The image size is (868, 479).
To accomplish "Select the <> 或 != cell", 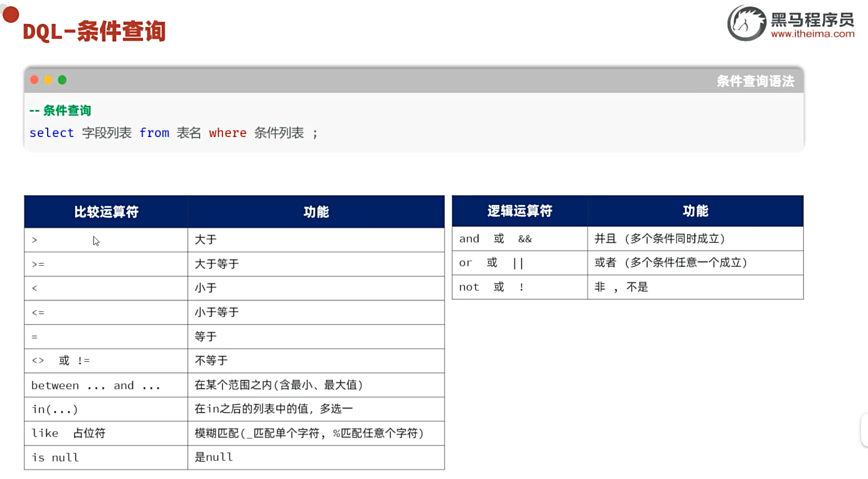I will click(106, 361).
